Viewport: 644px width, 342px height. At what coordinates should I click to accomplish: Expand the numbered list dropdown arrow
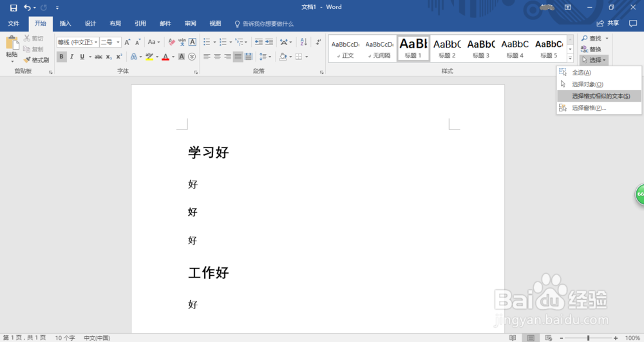coord(231,43)
